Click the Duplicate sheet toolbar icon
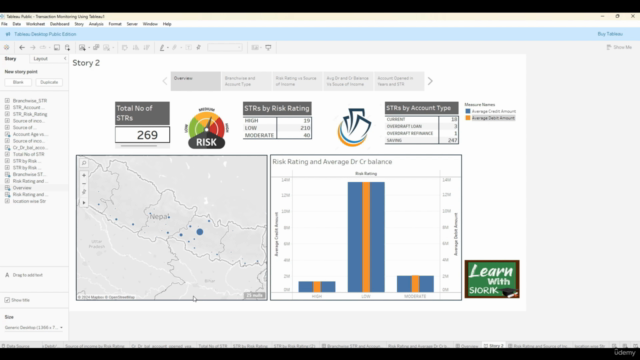 pos(96,47)
